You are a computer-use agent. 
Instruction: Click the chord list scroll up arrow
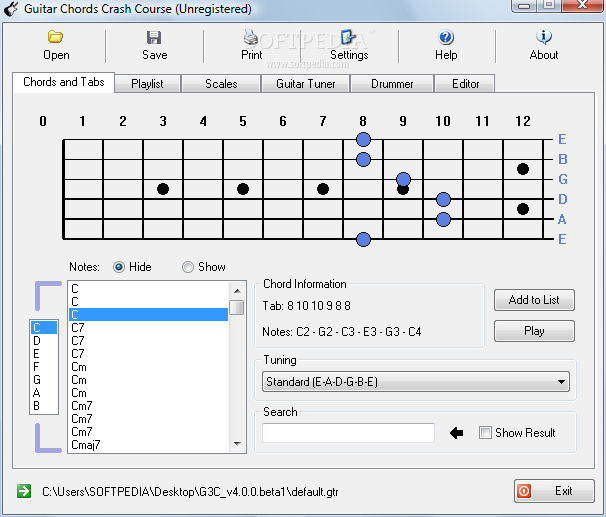[x=237, y=291]
